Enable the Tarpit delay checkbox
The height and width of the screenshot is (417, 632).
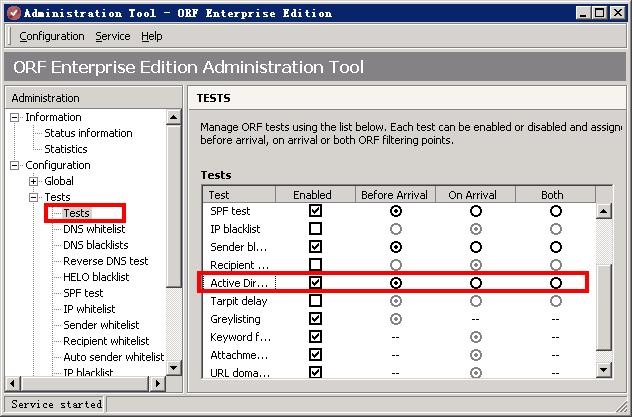(316, 301)
